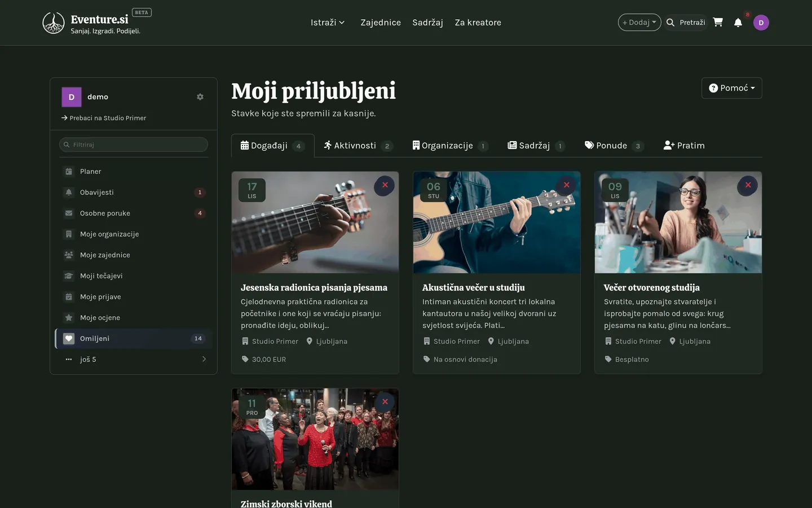Viewport: 812px width, 508px height.
Task: Click the Planer calendar icon
Action: [x=69, y=172]
